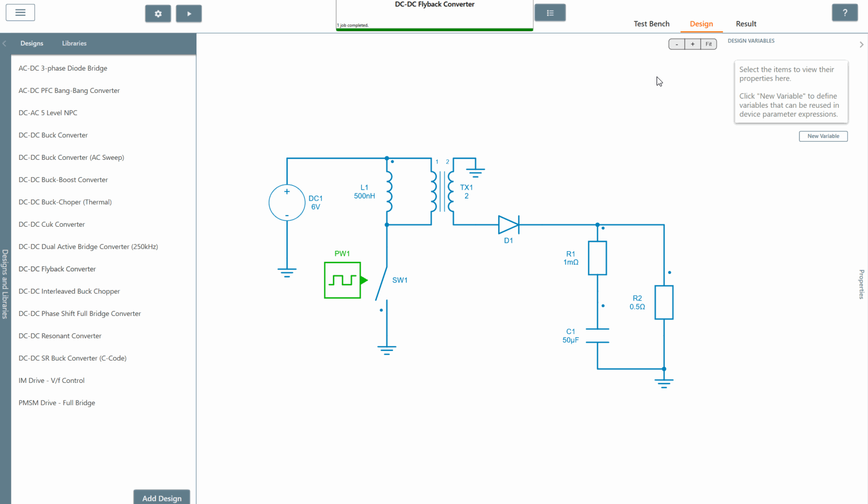Click the New Variable button
868x504 pixels.
pos(823,136)
